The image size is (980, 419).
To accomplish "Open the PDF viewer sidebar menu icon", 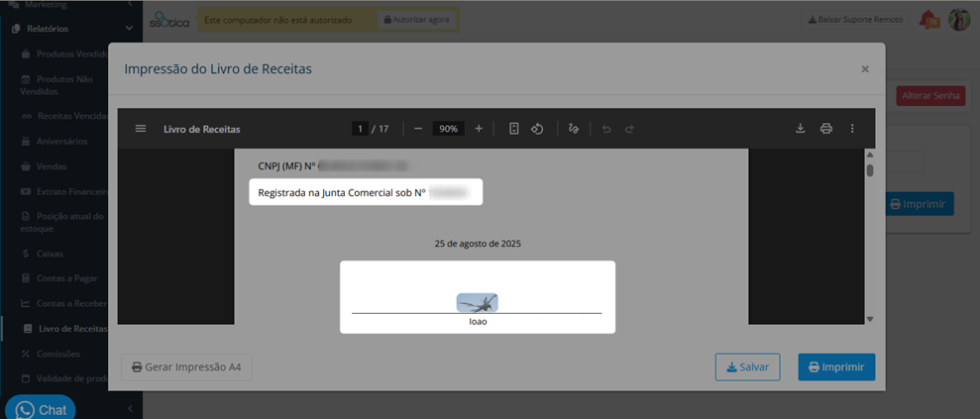I will [x=141, y=129].
